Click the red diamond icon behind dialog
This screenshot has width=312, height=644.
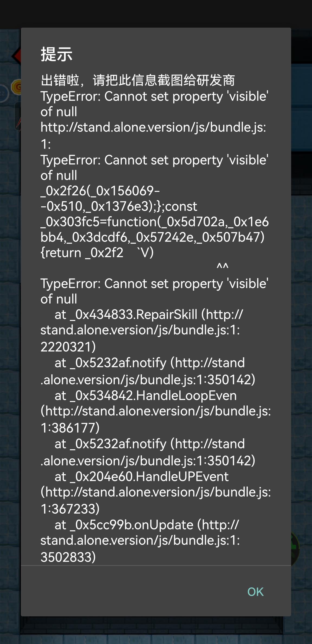(x=16, y=56)
